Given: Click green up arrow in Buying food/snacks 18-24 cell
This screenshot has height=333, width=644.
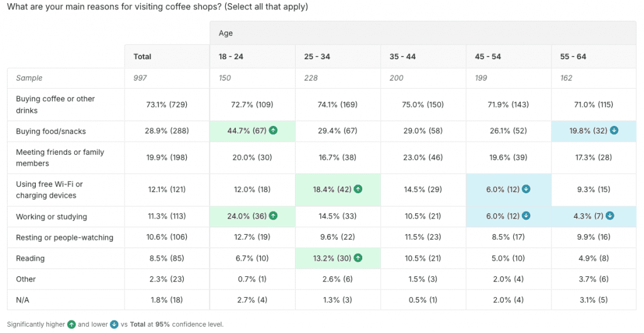Looking at the screenshot, I should (x=273, y=131).
